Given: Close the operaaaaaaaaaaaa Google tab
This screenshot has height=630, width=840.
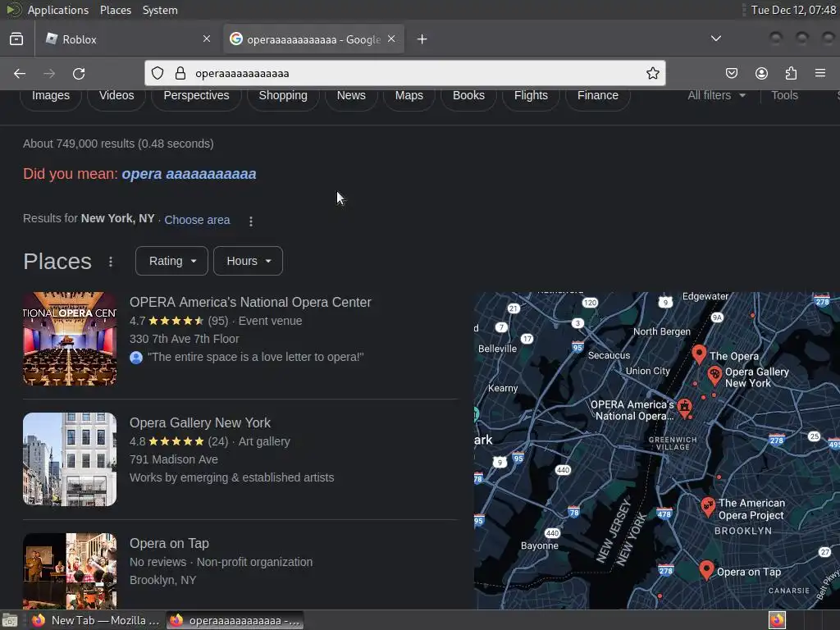Looking at the screenshot, I should 391,39.
